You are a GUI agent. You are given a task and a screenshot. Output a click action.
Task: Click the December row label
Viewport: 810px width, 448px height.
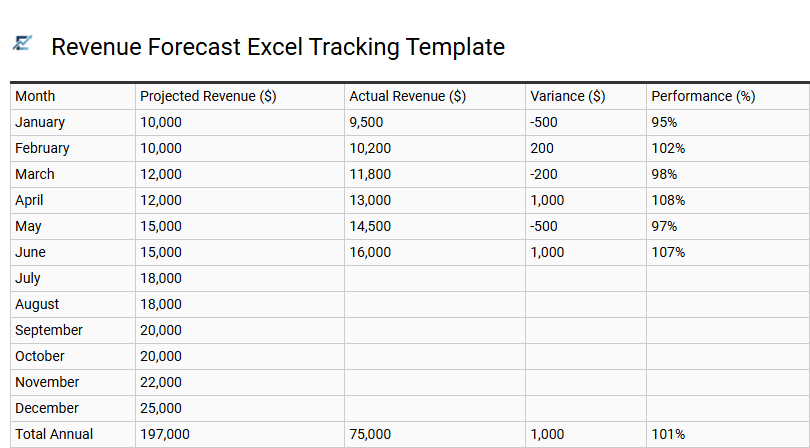tap(47, 408)
